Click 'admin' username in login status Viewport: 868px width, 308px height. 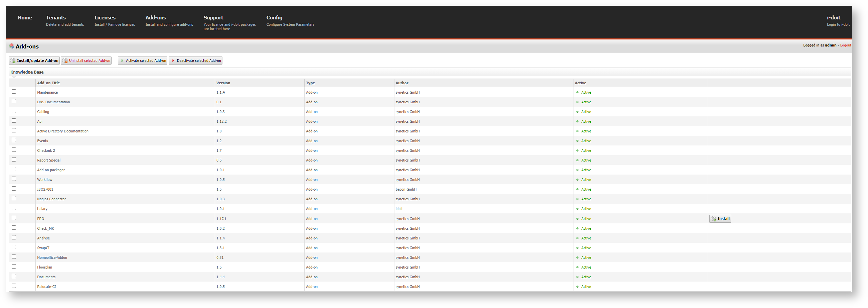[831, 45]
